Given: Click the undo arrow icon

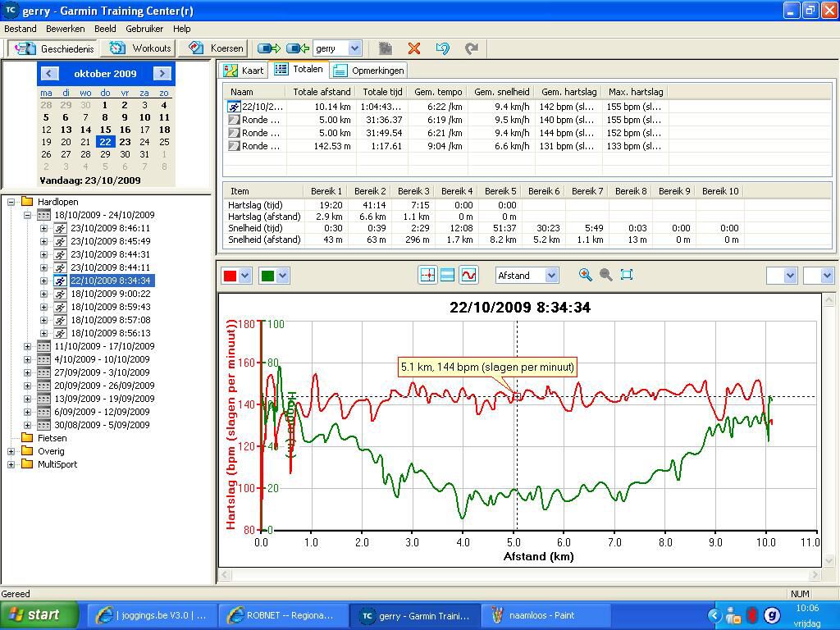Looking at the screenshot, I should pyautogui.click(x=442, y=48).
